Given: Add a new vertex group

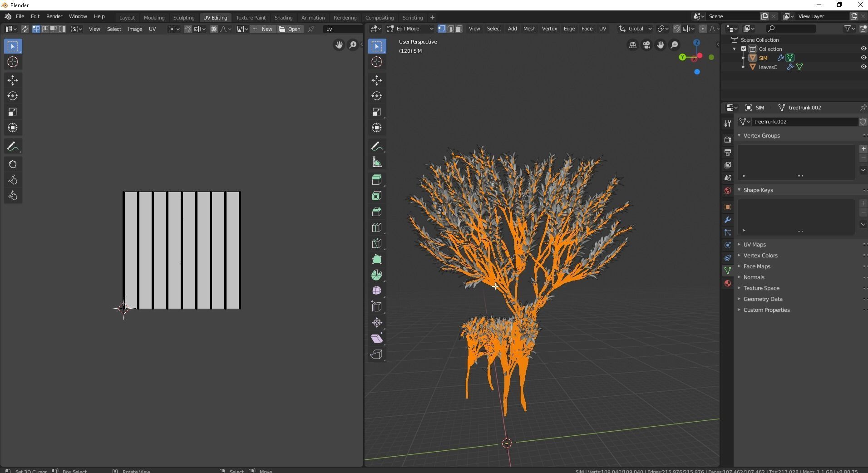Looking at the screenshot, I should (x=863, y=149).
